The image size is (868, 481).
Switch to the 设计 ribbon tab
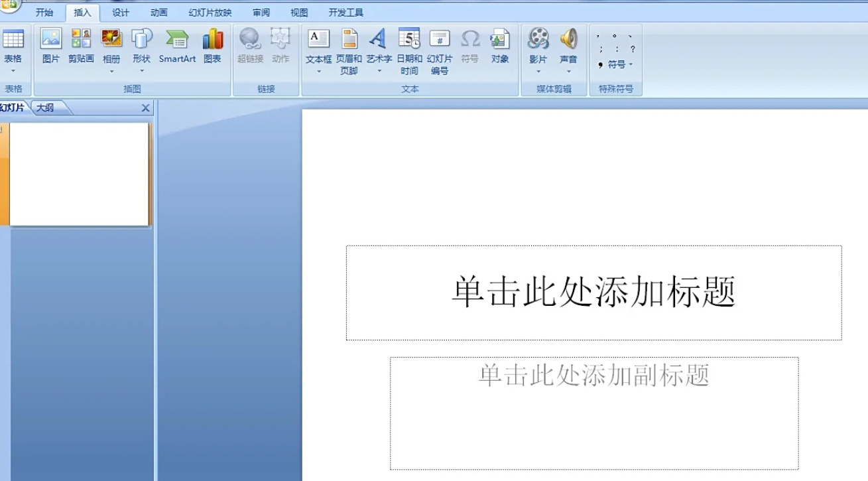121,11
